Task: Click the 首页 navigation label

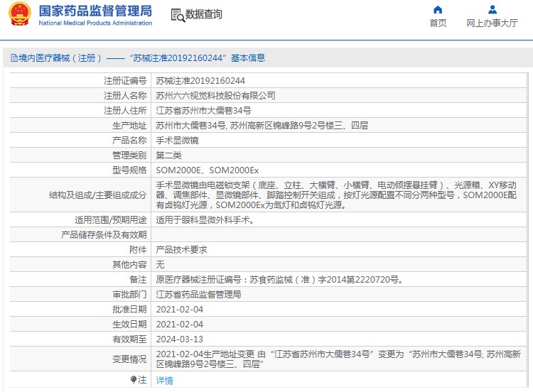Action: [x=438, y=23]
